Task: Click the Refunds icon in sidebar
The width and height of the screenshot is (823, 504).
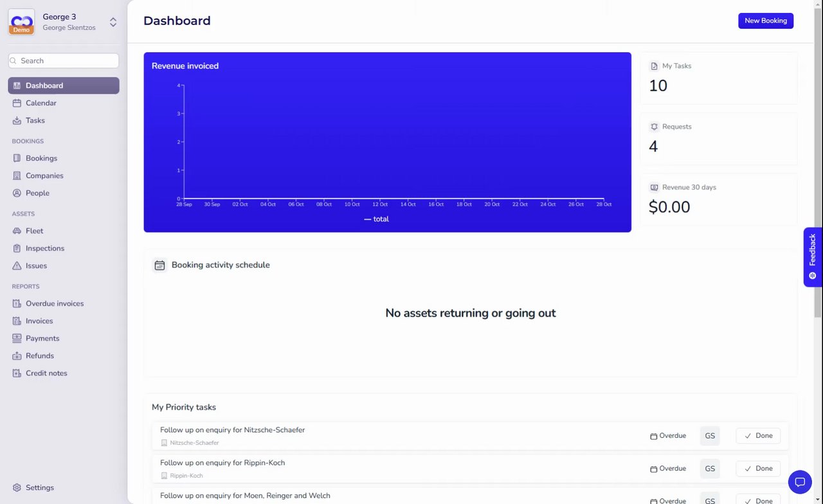Action: point(17,355)
